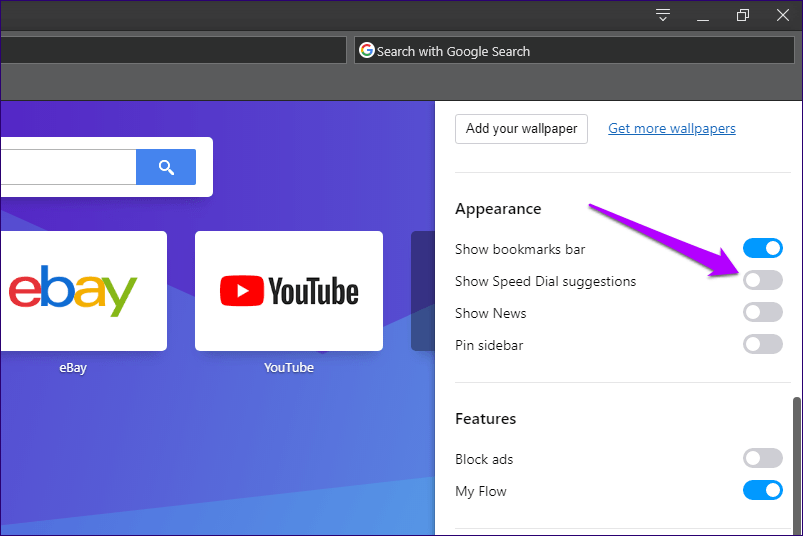Close the browser window
803x536 pixels.
coord(783,15)
